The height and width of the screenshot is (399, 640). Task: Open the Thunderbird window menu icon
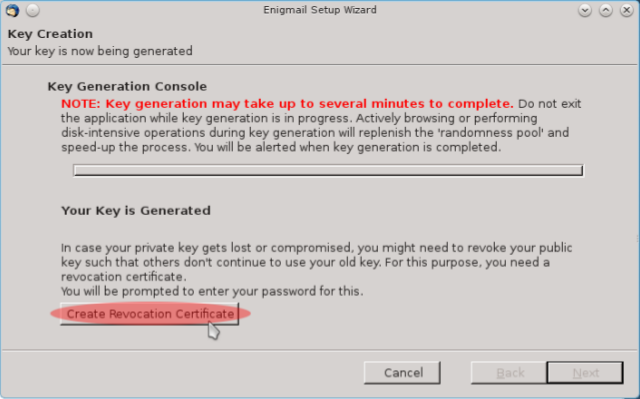coord(12,10)
